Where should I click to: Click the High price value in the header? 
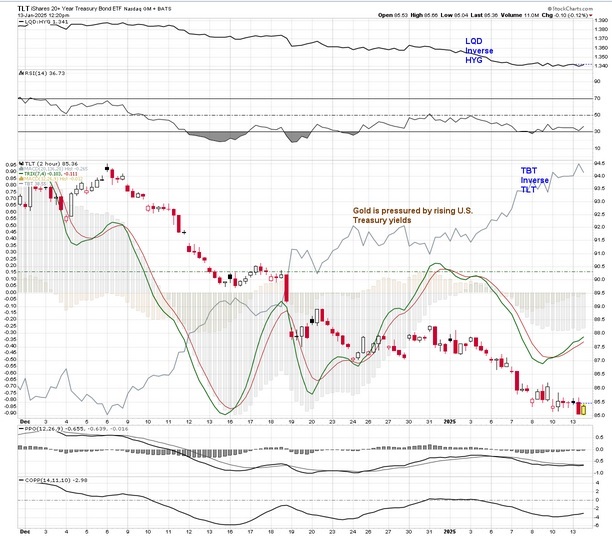pos(431,15)
